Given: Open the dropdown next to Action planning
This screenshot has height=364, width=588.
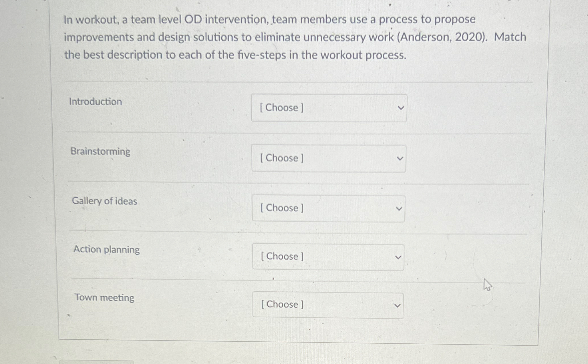Looking at the screenshot, I should pos(327,256).
